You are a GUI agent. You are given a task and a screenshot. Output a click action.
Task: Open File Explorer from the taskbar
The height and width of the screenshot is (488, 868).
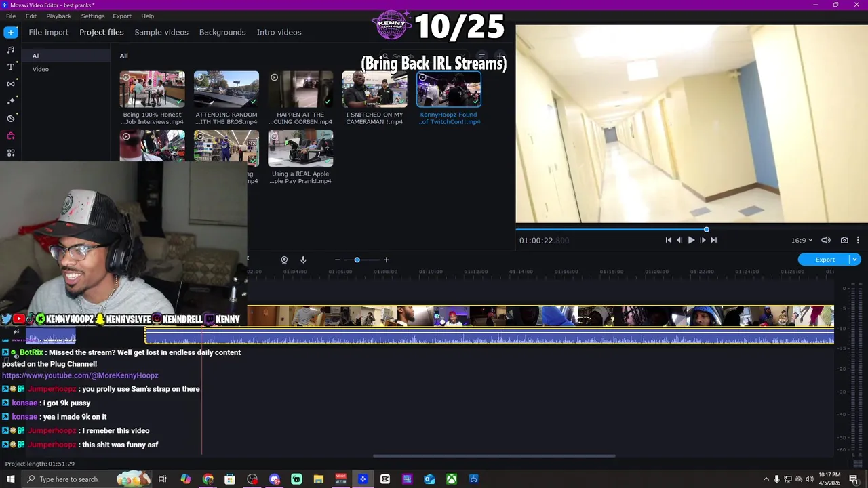(319, 479)
